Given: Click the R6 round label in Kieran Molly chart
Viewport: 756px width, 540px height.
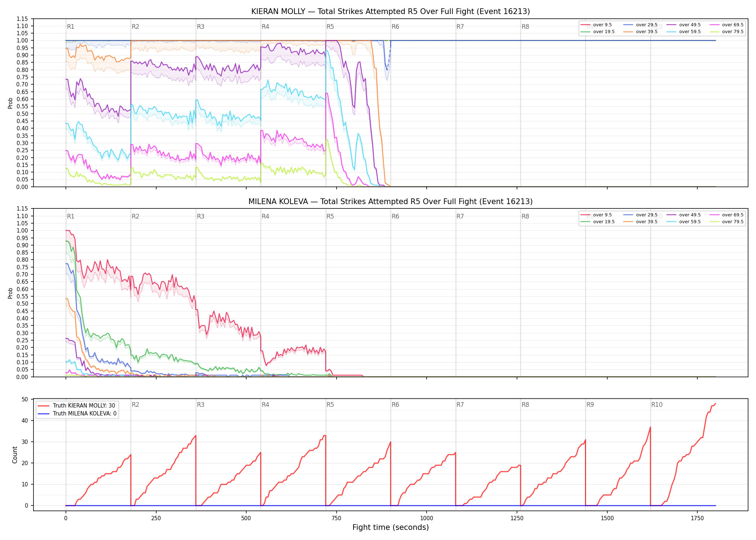Looking at the screenshot, I should coord(395,27).
